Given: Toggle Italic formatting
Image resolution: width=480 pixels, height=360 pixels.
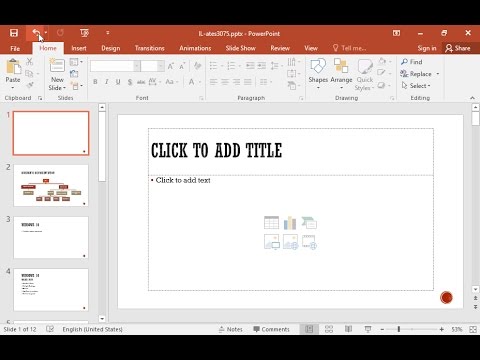Looking at the screenshot, I should click(107, 82).
